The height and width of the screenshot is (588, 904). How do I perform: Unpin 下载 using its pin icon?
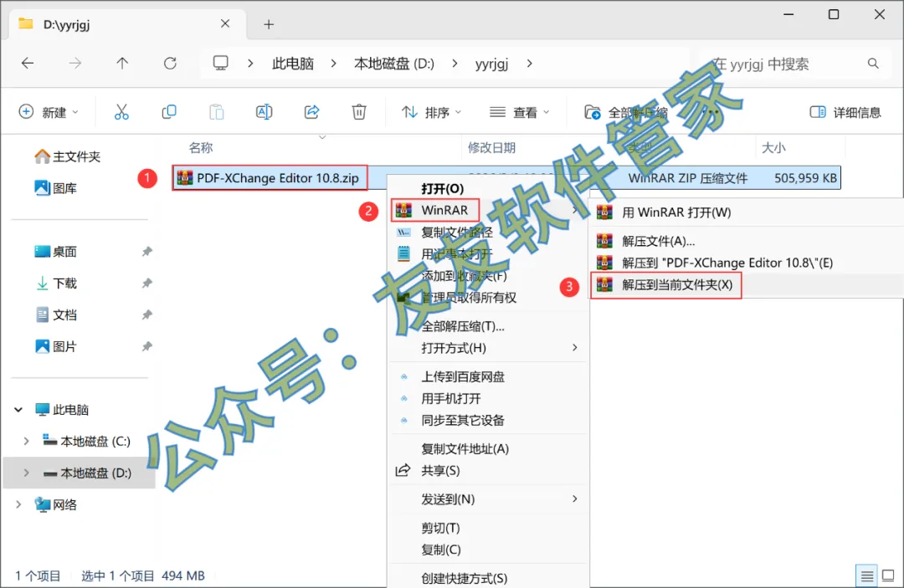click(x=147, y=284)
